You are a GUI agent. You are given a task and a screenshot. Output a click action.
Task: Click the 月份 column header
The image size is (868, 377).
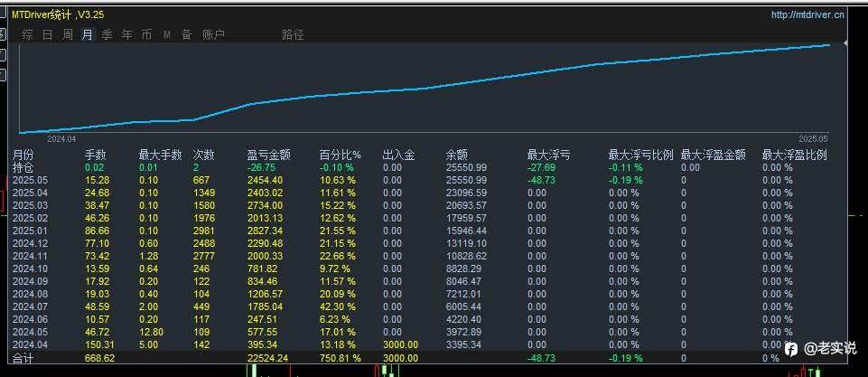pyautogui.click(x=23, y=156)
